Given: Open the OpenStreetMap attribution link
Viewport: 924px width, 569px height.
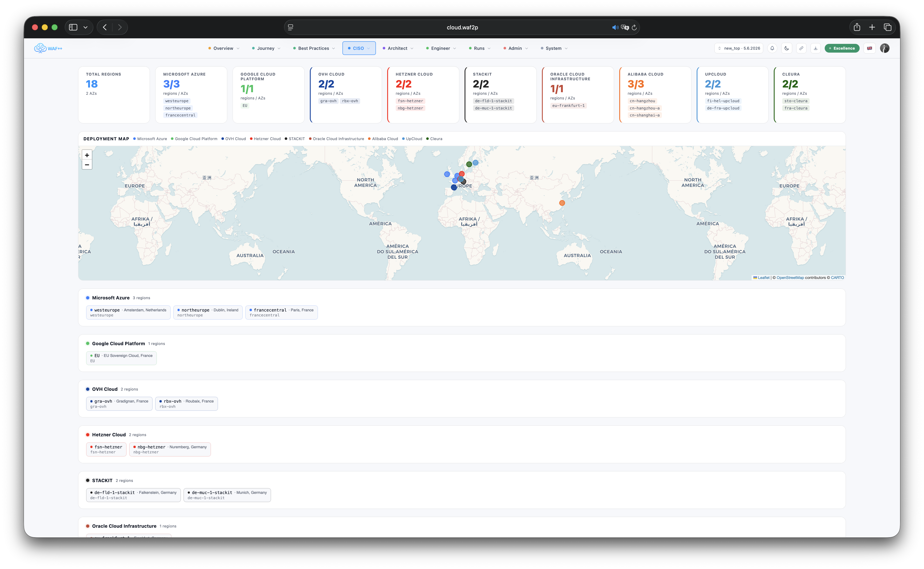Looking at the screenshot, I should point(790,278).
